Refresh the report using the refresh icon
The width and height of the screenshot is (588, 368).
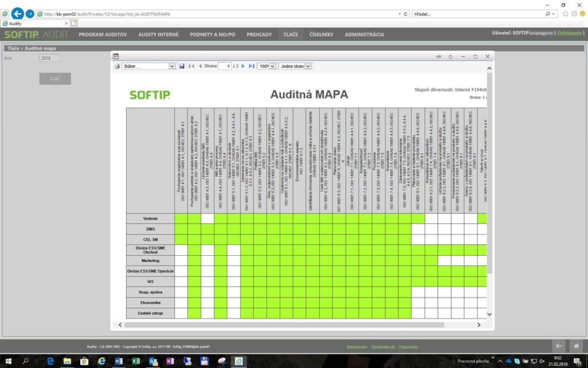[x=450, y=56]
